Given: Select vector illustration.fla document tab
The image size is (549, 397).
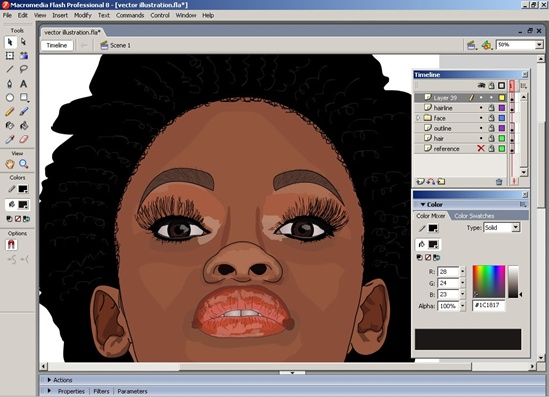Looking at the screenshot, I should pos(72,32).
